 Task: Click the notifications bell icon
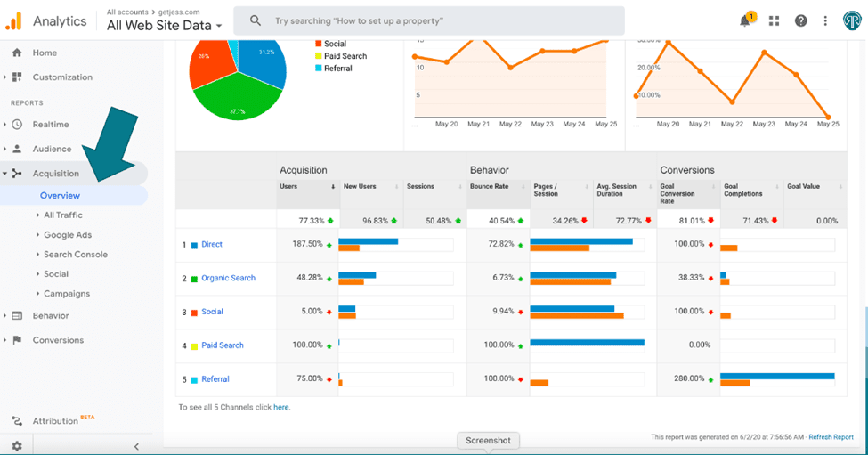(746, 21)
